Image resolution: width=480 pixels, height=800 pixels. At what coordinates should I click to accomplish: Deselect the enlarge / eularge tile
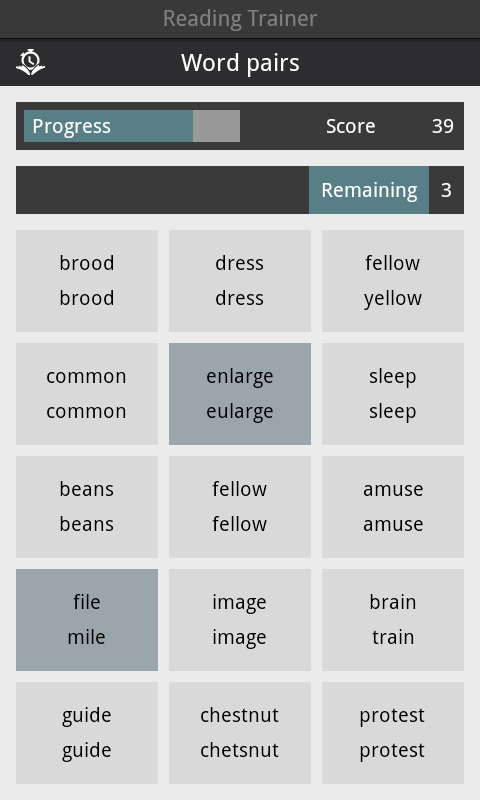click(240, 394)
